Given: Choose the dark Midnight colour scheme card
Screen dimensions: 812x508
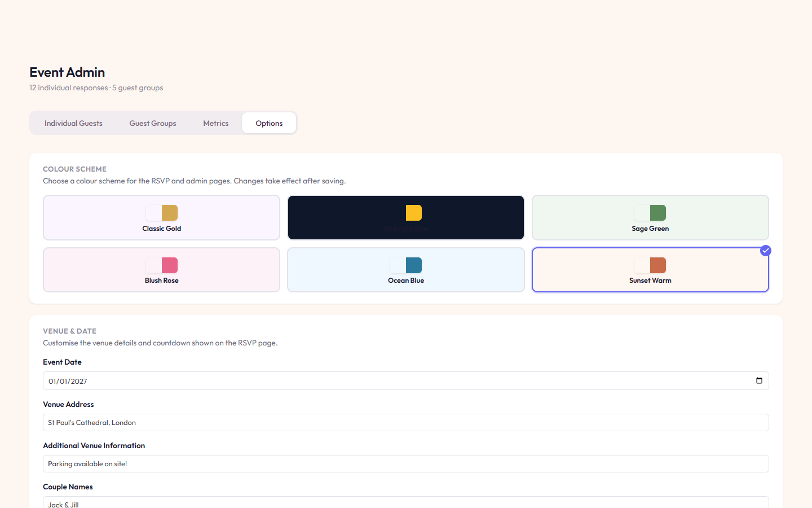Looking at the screenshot, I should point(406,217).
